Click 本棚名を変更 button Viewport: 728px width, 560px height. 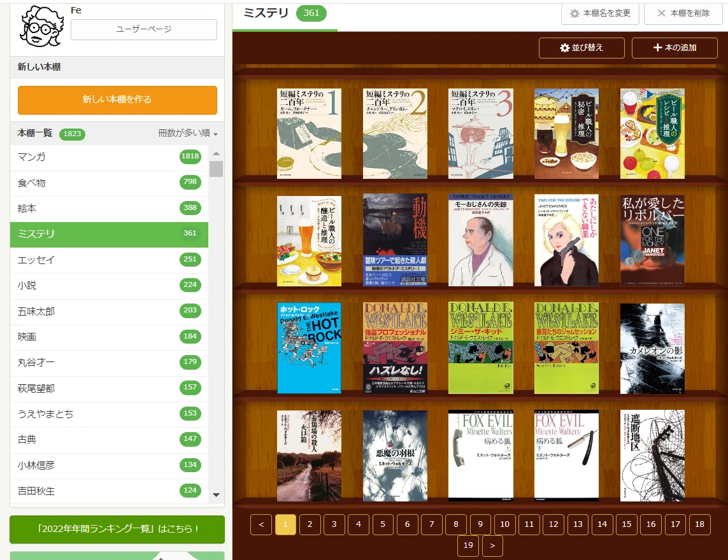pyautogui.click(x=600, y=13)
